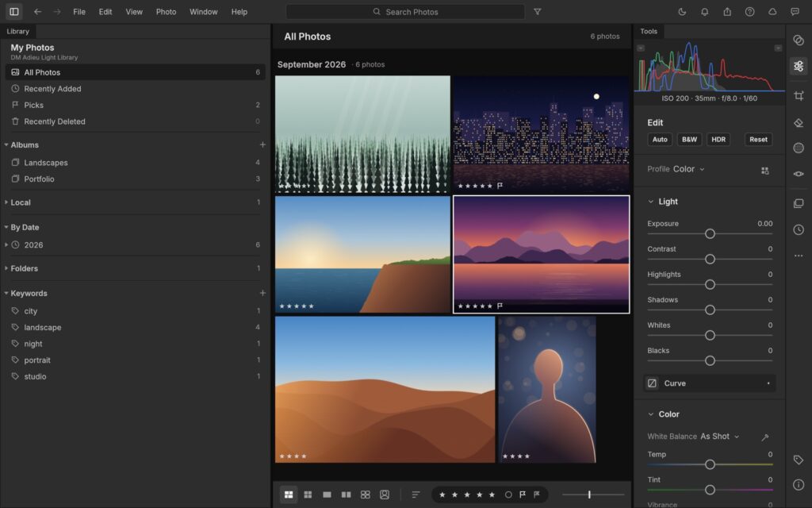
Task: Click the Share export icon
Action: pyautogui.click(x=727, y=11)
